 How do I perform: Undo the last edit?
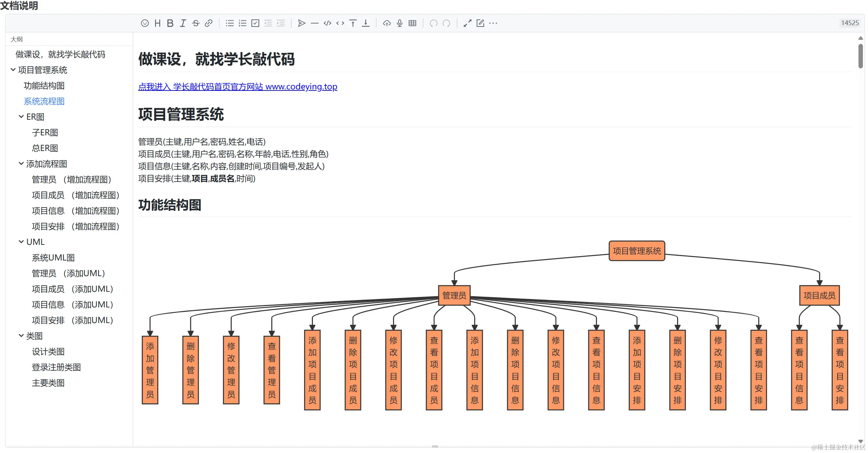[433, 23]
